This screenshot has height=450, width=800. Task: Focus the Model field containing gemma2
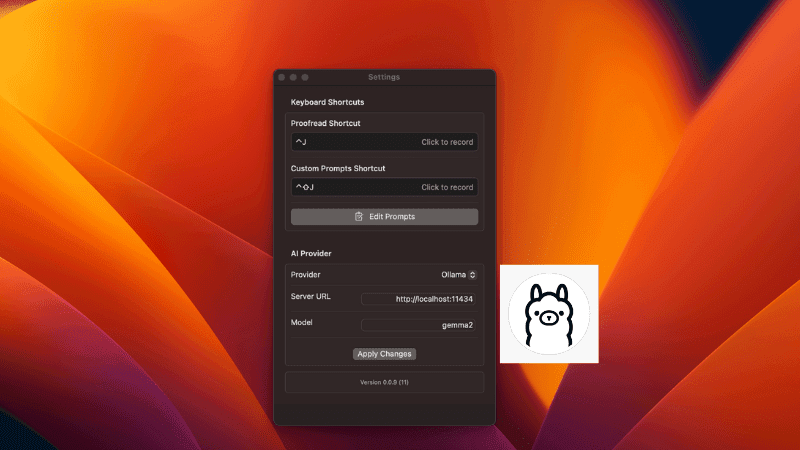(418, 325)
